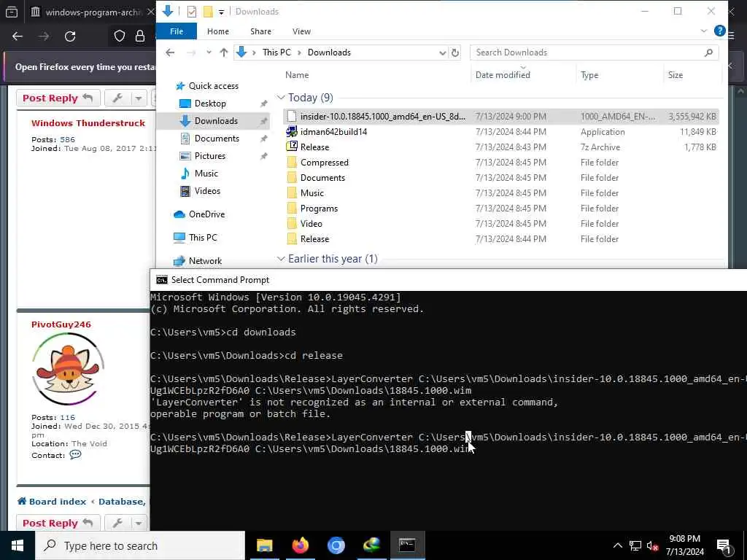Open Windows Thunderstruck profile link
This screenshot has height=560, width=747.
(88, 122)
